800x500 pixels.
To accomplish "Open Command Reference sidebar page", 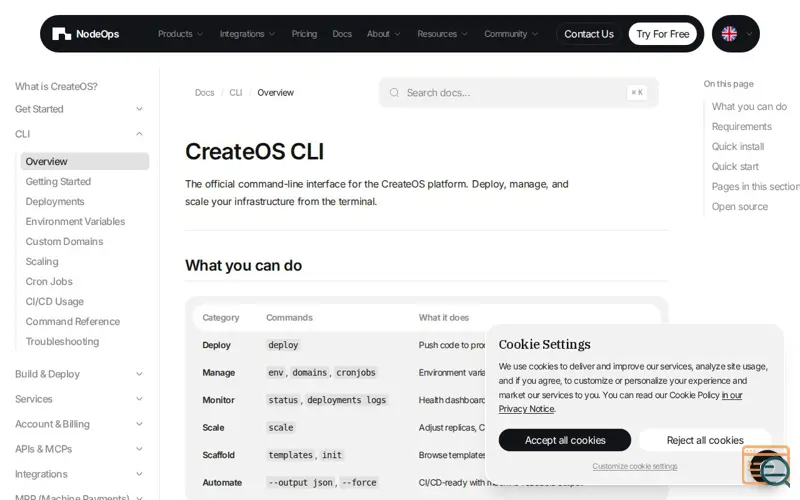I will tap(72, 321).
